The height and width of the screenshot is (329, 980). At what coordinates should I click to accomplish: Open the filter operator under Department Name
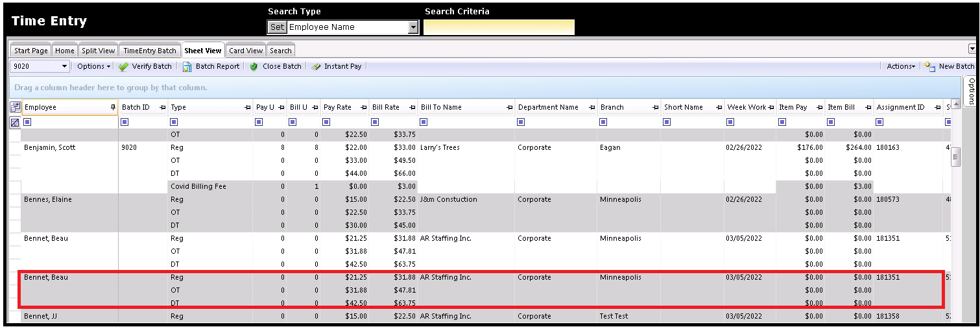(521, 122)
